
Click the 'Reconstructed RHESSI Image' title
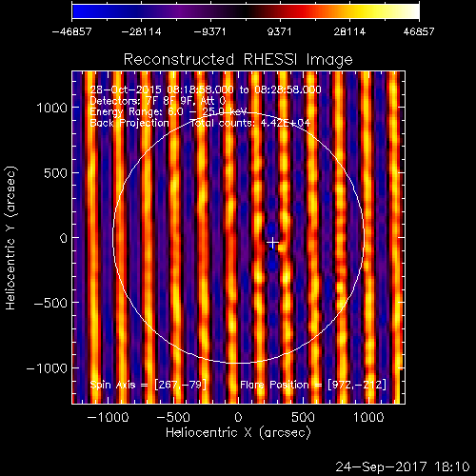pos(238,59)
